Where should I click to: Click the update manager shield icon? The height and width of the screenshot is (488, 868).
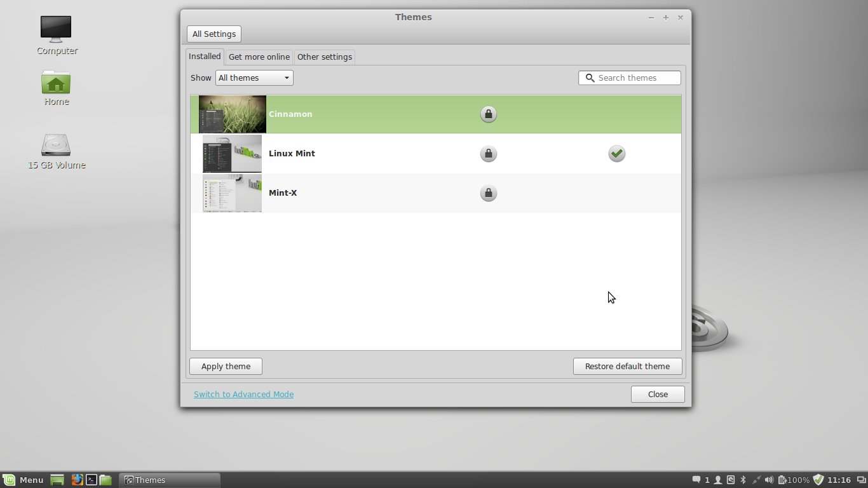tap(818, 480)
